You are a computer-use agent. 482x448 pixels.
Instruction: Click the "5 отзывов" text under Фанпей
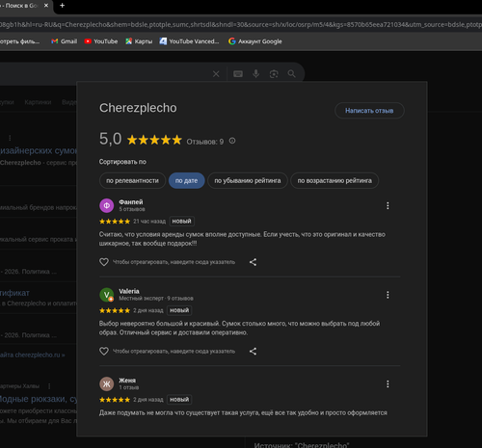tap(132, 209)
